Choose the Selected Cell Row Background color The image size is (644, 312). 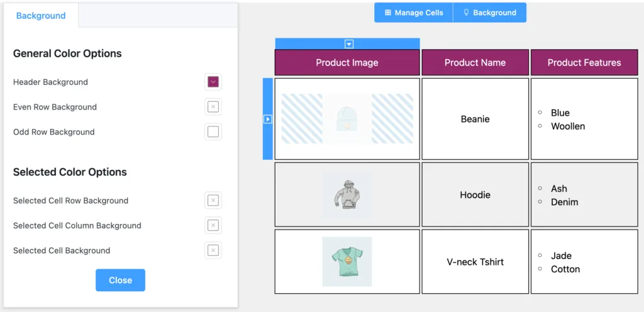(x=213, y=201)
